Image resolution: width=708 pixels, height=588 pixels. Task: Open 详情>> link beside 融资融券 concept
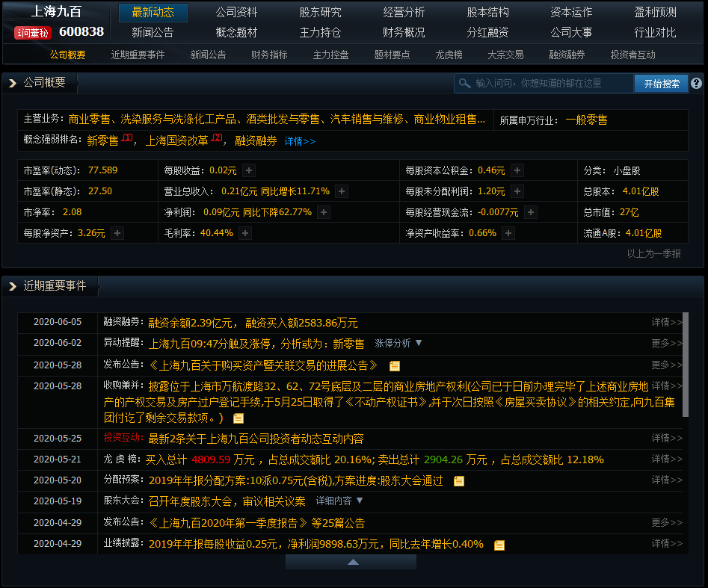point(300,141)
